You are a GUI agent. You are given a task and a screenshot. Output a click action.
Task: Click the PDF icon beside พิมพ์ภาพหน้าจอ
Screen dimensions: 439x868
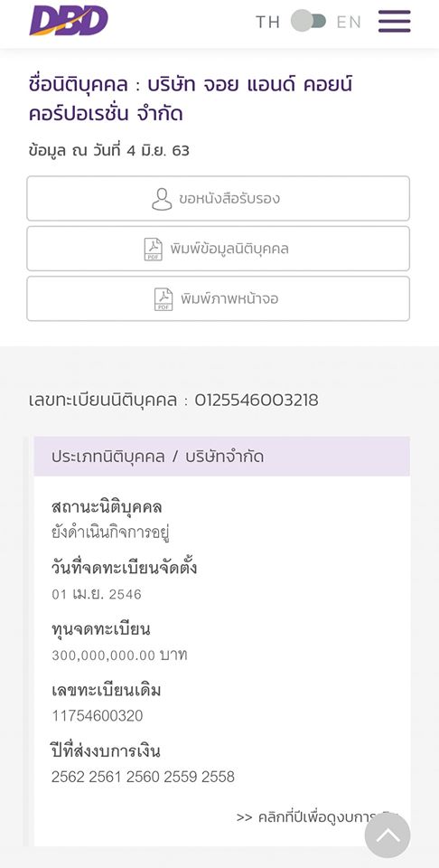coord(163,299)
